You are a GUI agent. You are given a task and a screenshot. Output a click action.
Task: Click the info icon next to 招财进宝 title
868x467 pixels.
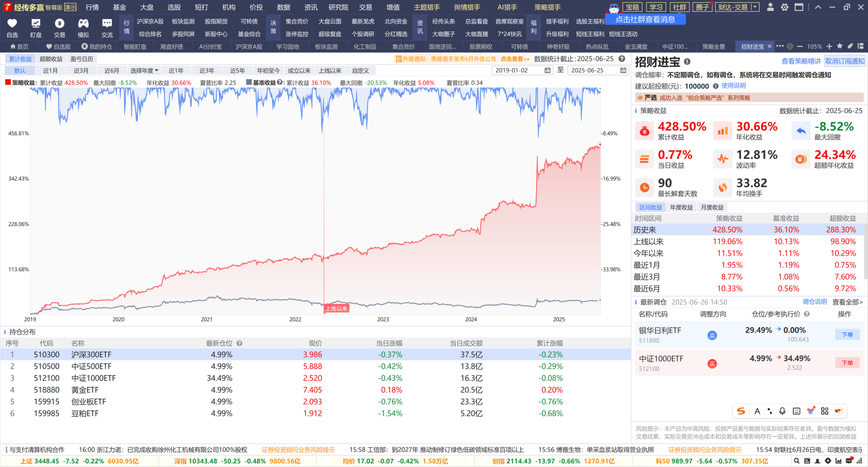pos(687,62)
